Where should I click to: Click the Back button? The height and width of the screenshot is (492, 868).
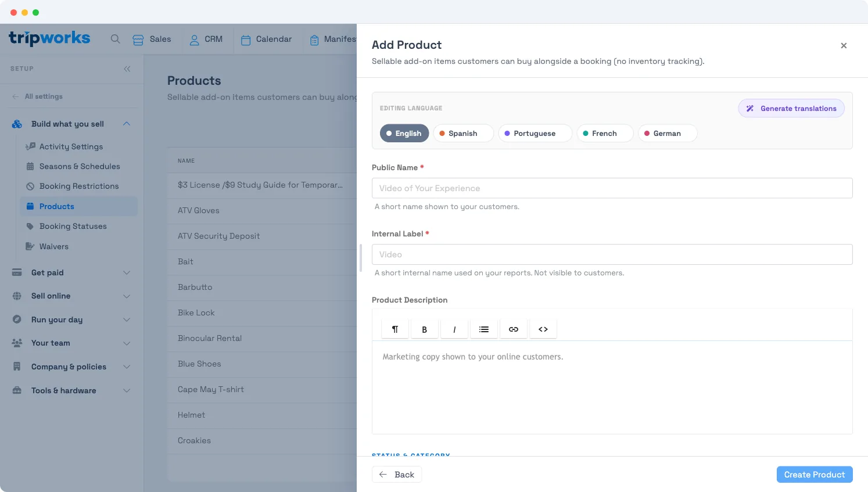[x=397, y=475]
